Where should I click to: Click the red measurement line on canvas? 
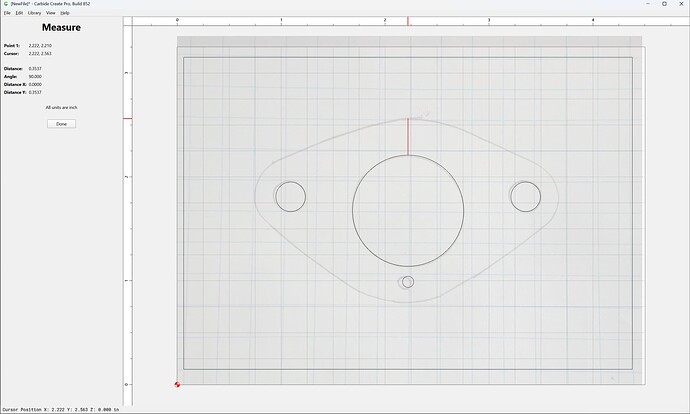click(408, 136)
